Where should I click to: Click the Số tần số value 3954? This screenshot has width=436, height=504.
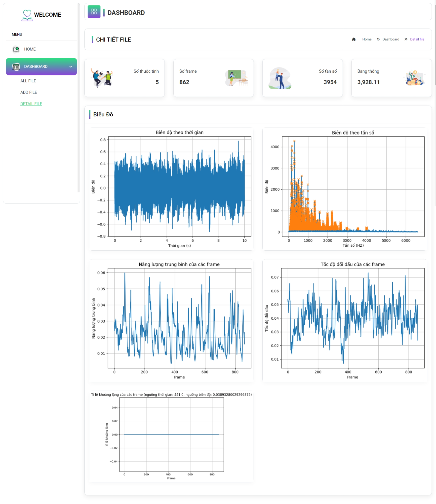tap(330, 82)
